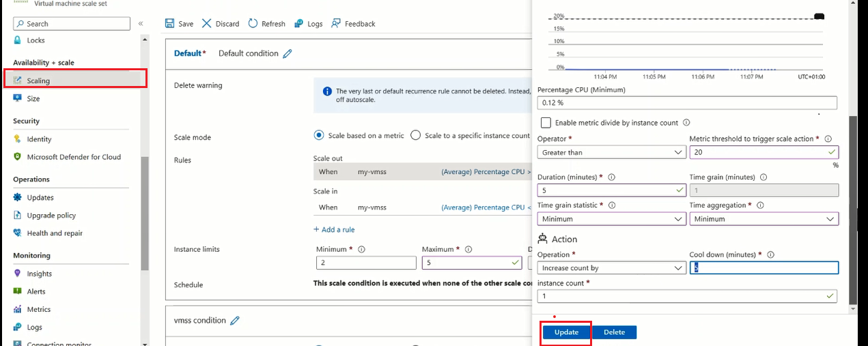868x346 pixels.
Task: Click the sidebar Logs icon under Monitoring
Action: [x=18, y=327]
